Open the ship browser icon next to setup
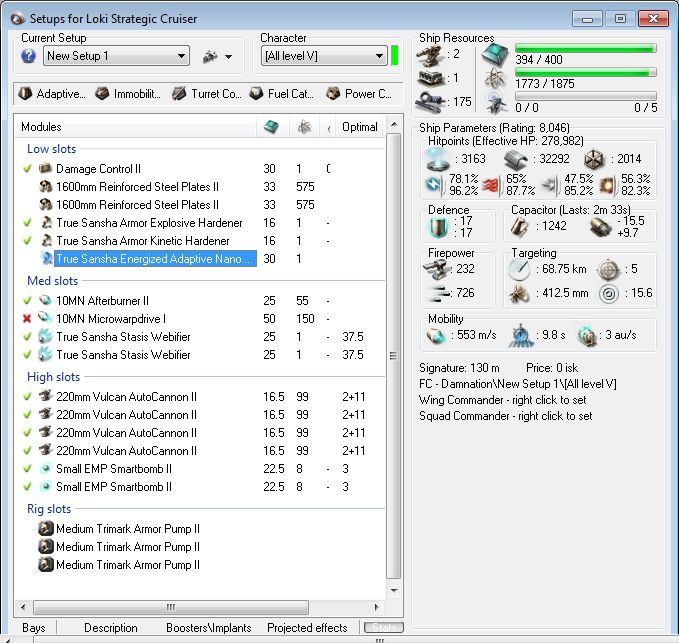This screenshot has height=643, width=679. click(x=210, y=56)
